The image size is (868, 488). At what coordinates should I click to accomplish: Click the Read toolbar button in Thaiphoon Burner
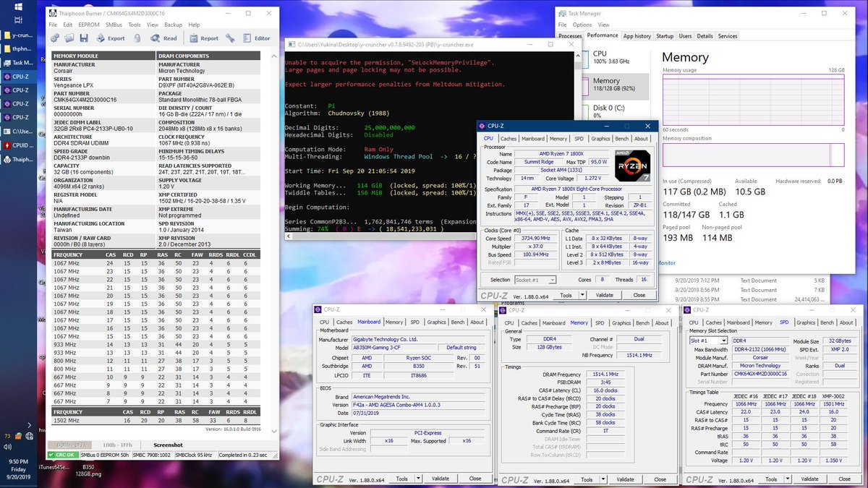pyautogui.click(x=163, y=38)
